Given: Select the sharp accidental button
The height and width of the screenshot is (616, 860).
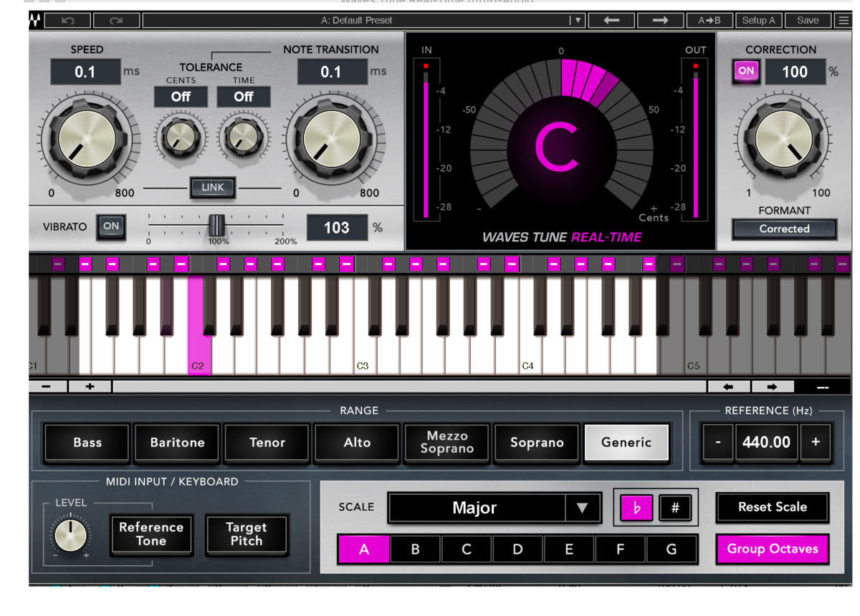Looking at the screenshot, I should 675,508.
